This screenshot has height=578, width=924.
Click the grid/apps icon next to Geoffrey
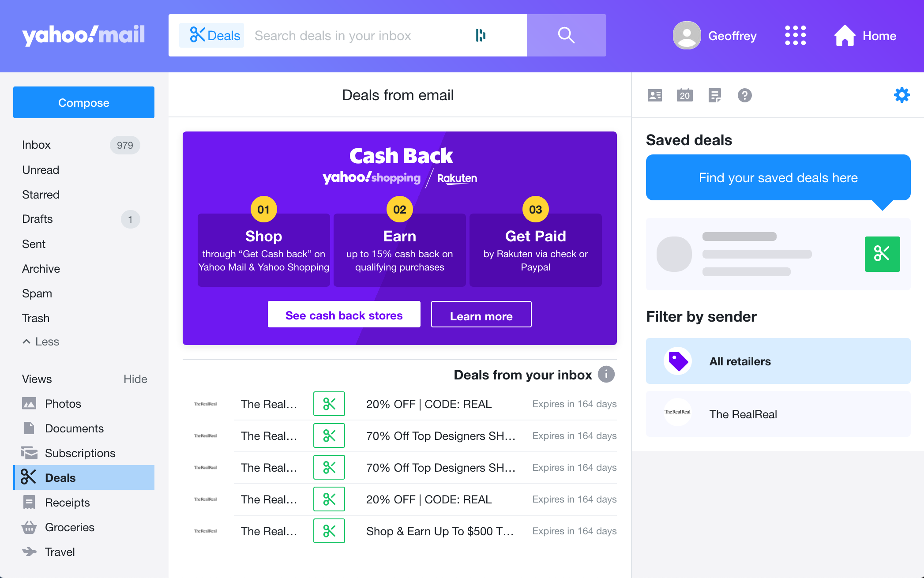[794, 36]
